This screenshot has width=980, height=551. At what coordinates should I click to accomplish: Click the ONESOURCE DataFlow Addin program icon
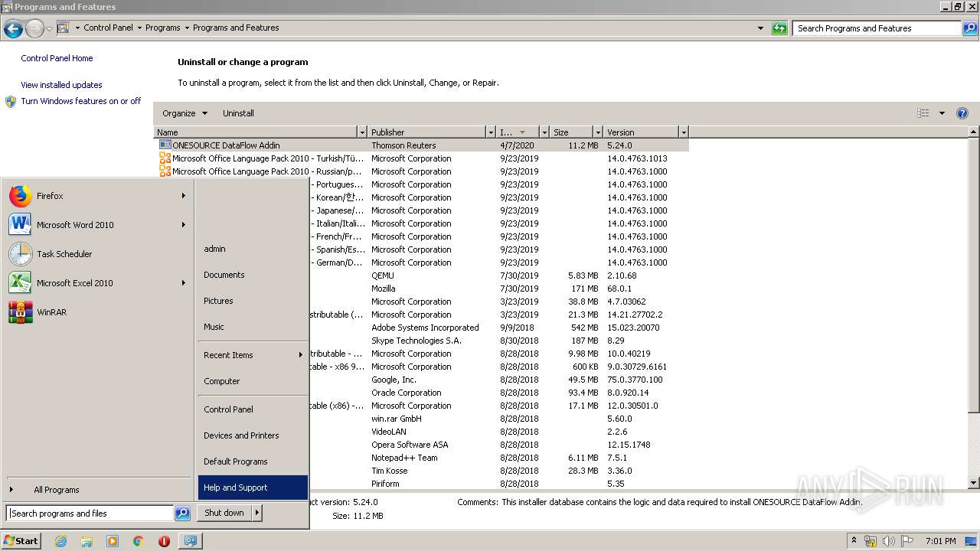[165, 145]
